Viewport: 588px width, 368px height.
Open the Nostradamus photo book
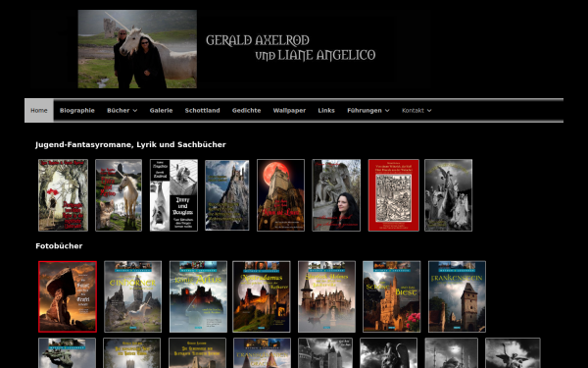coord(262,296)
